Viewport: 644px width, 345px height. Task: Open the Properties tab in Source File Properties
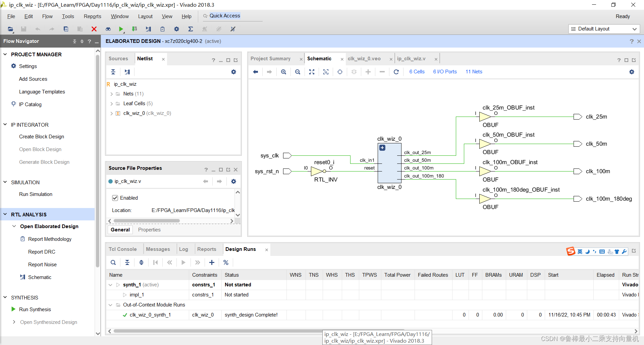pyautogui.click(x=149, y=230)
